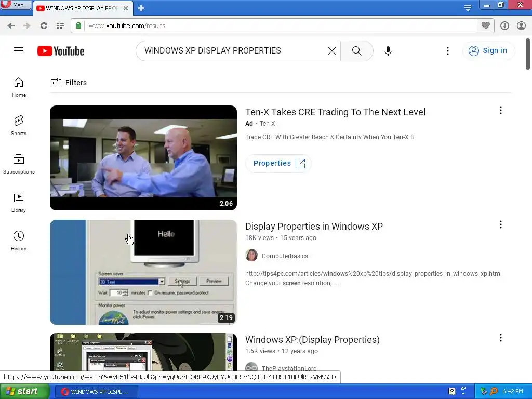Open Display Properties in Windows XP title

(x=314, y=227)
